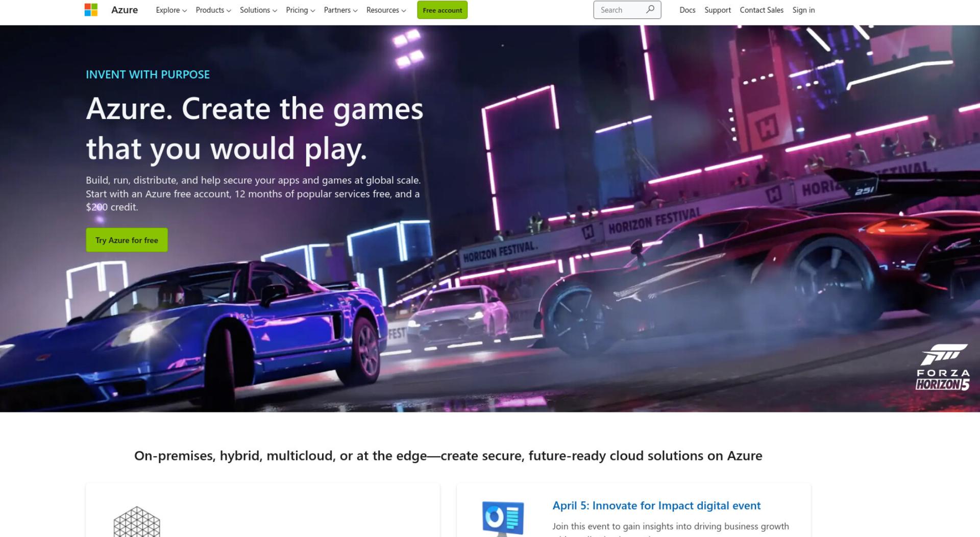This screenshot has height=537, width=980.
Task: Expand the Solutions dropdown
Action: coord(259,10)
